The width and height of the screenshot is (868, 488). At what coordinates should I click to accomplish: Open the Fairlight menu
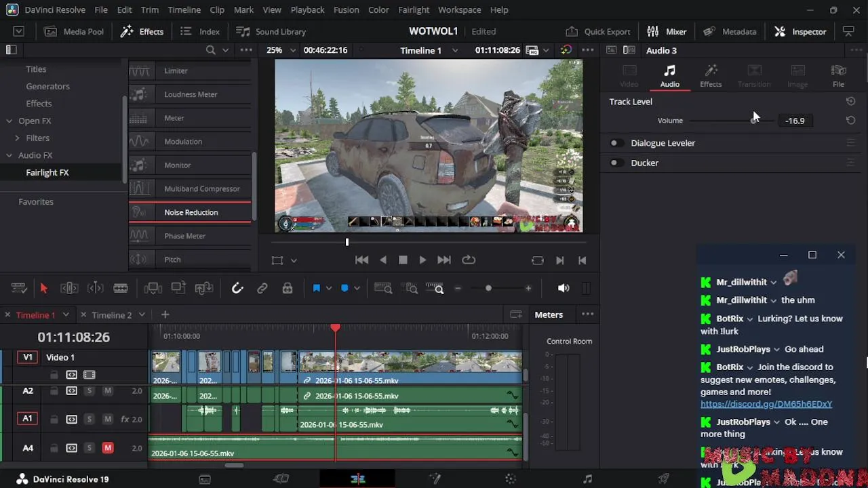point(414,10)
